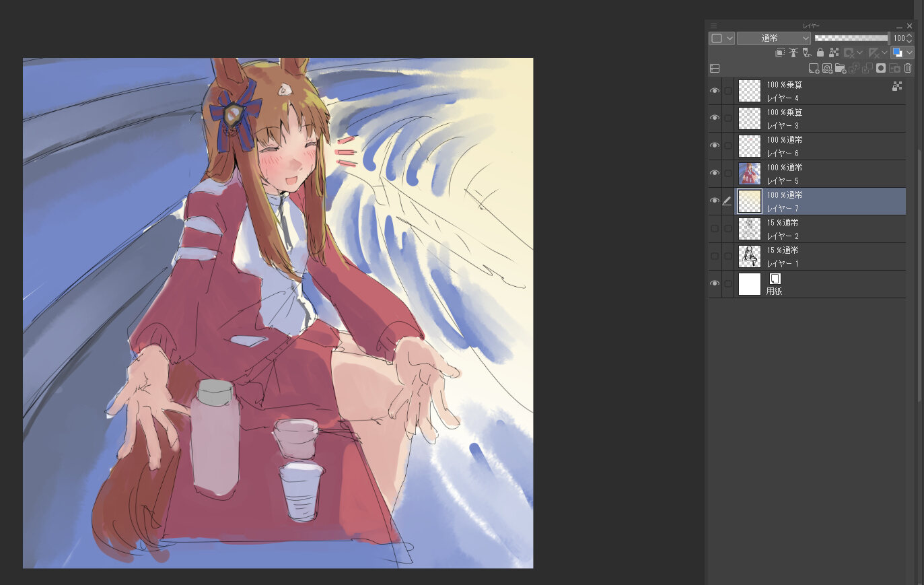924x585 pixels.
Task: Expand the ruler display range dropdown arrow
Action: 884,53
